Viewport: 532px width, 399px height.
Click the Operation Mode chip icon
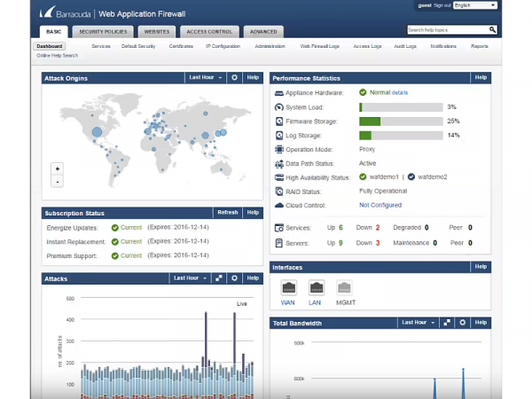[279, 149]
